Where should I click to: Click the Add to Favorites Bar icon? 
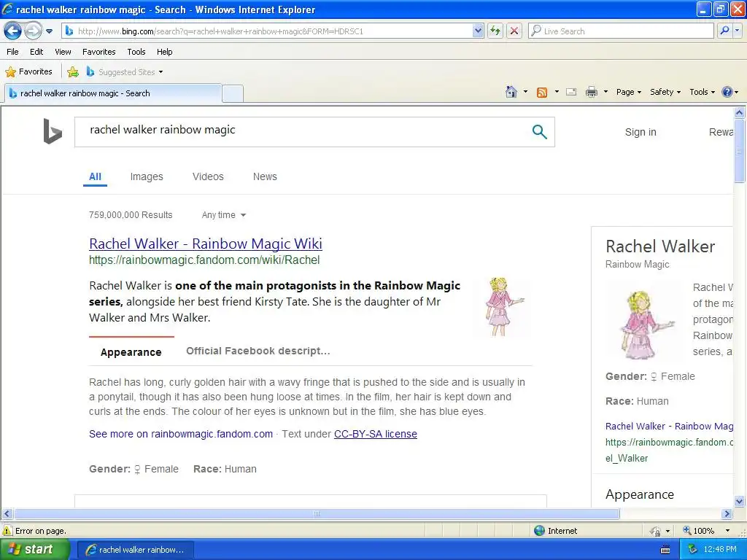point(73,72)
